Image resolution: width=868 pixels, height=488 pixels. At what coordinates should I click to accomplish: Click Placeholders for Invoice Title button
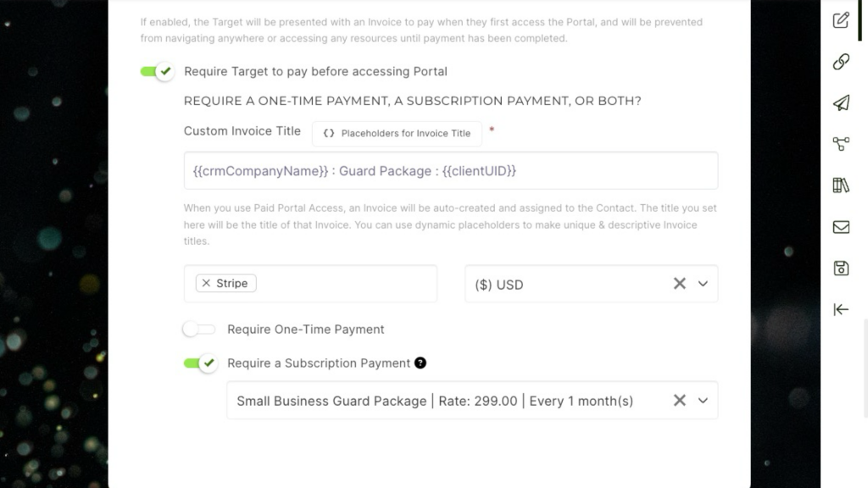tap(397, 133)
